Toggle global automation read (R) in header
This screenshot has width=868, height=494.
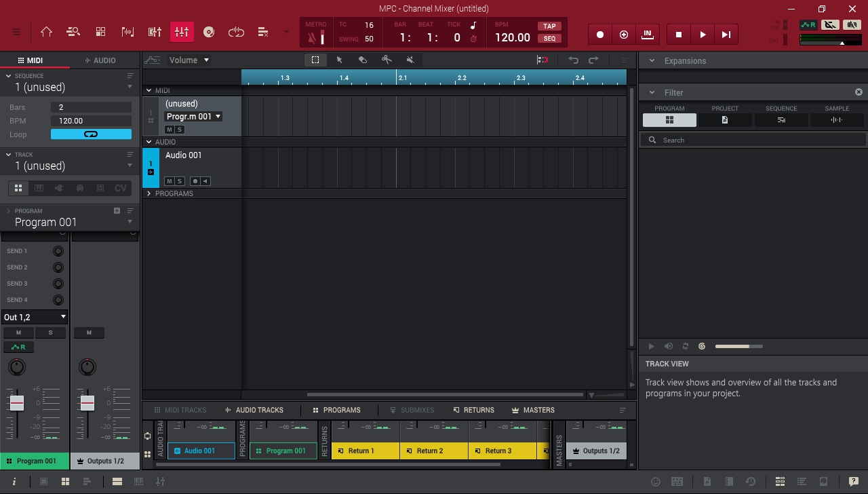click(808, 25)
